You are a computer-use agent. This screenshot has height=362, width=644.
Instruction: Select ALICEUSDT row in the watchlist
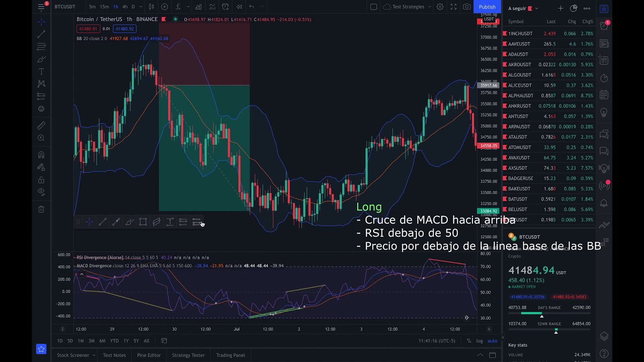coord(548,85)
